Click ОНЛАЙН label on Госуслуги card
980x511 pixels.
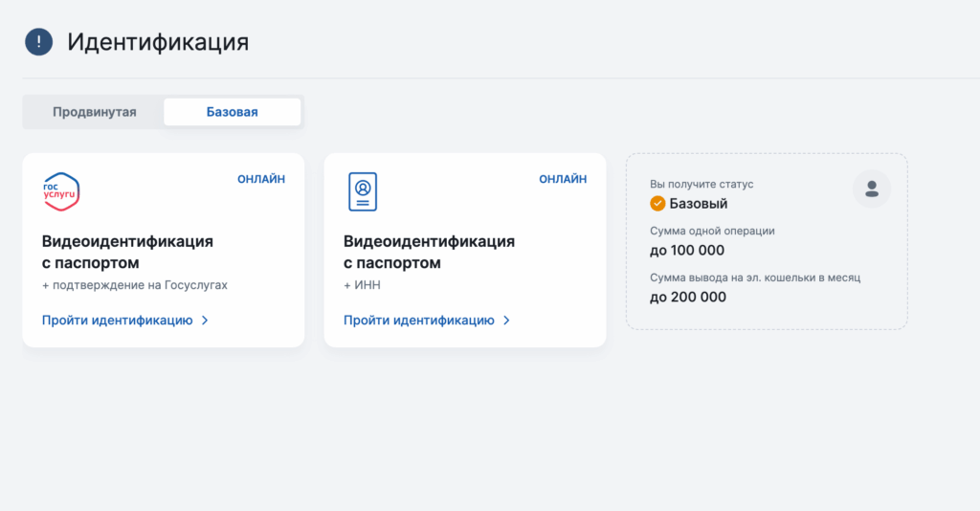261,179
